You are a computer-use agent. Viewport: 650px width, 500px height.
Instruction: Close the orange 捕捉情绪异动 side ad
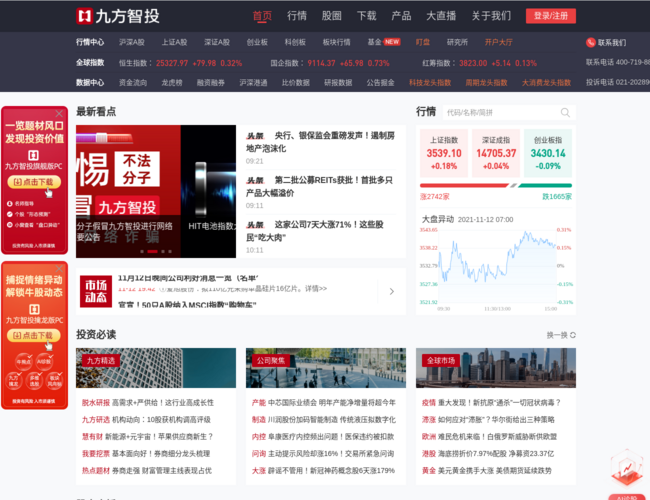click(x=59, y=268)
